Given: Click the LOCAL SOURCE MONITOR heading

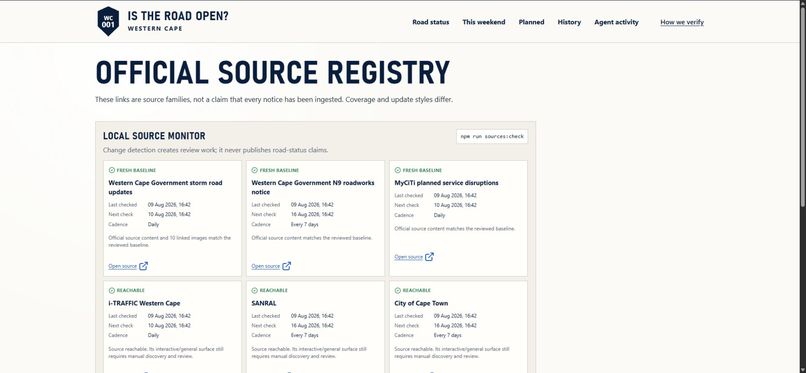Looking at the screenshot, I should coord(154,136).
